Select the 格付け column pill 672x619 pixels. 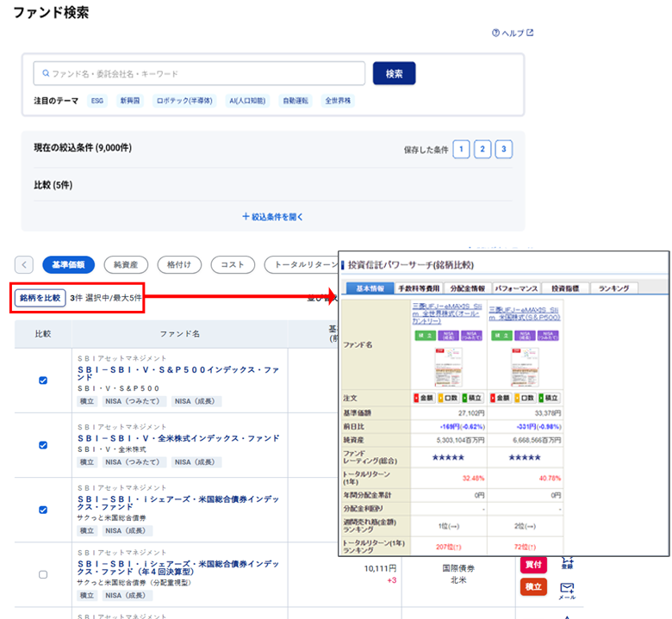point(179,265)
